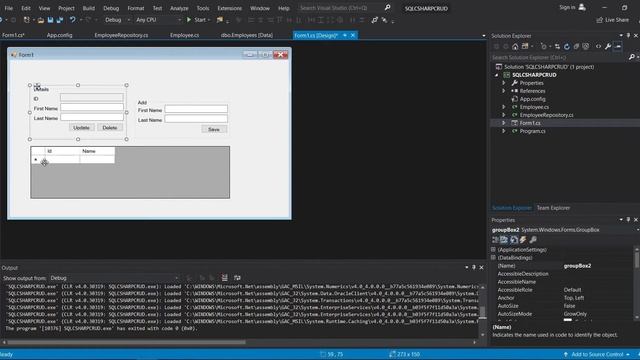
Task: Expand the References node
Action: tap(504, 91)
